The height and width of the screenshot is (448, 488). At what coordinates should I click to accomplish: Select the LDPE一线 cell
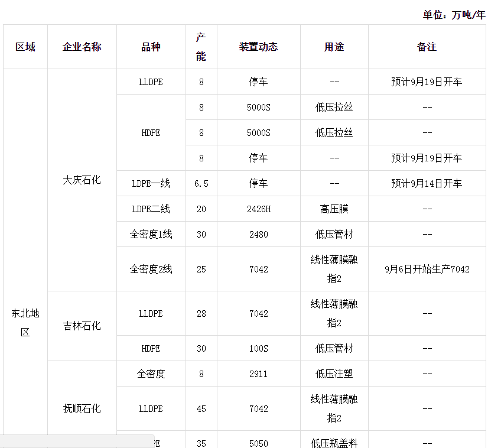pyautogui.click(x=151, y=183)
